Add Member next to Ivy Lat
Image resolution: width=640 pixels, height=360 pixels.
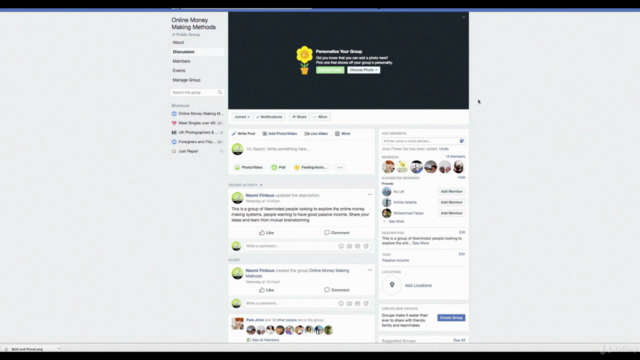451,191
